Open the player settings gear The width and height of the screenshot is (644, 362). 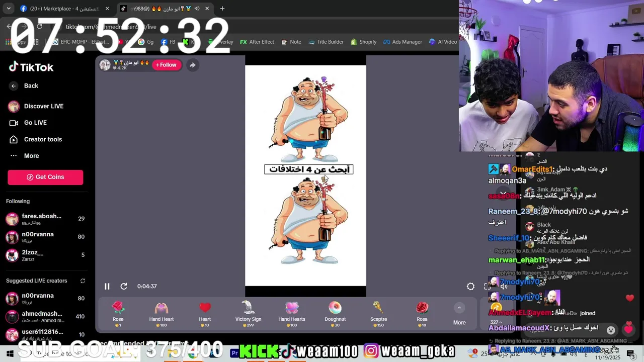[x=470, y=286]
